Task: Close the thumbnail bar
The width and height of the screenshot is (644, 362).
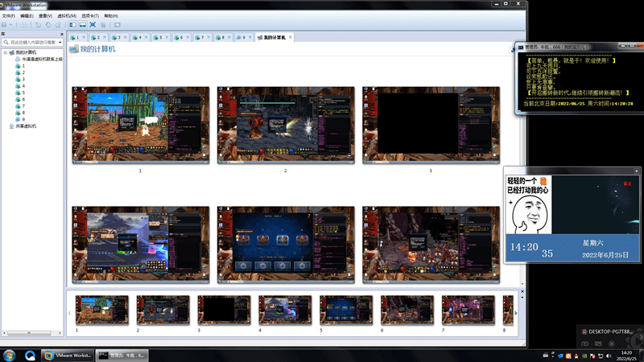Action: click(x=522, y=291)
